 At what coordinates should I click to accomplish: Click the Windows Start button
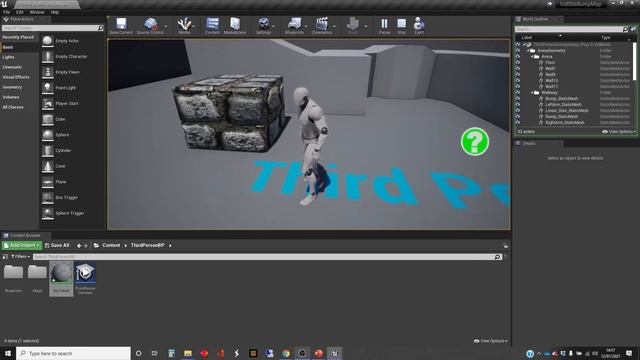(x=8, y=353)
